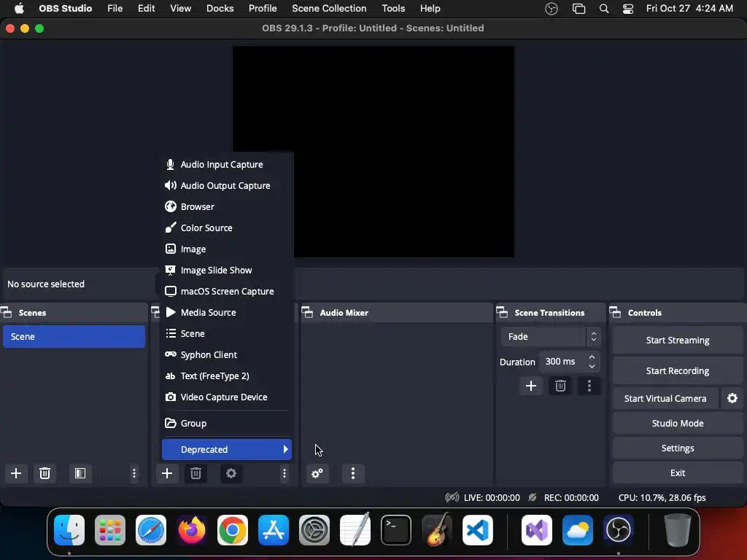The image size is (747, 560).
Task: Select the 'Scene' item in the Scenes list
Action: pos(74,337)
